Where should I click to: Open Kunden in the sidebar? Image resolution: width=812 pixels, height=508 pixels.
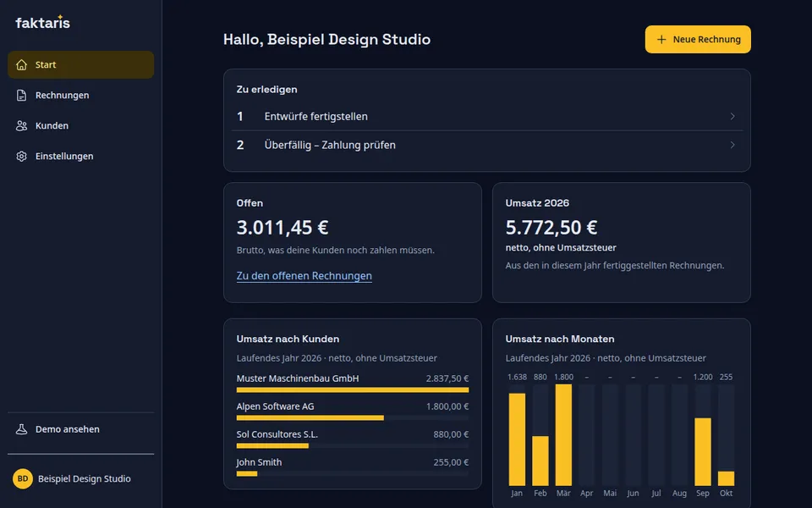pyautogui.click(x=81, y=126)
